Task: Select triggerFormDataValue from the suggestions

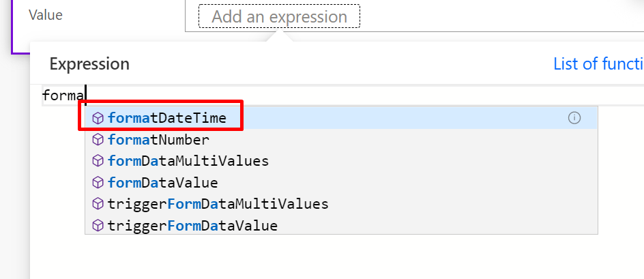Action: coord(341,225)
